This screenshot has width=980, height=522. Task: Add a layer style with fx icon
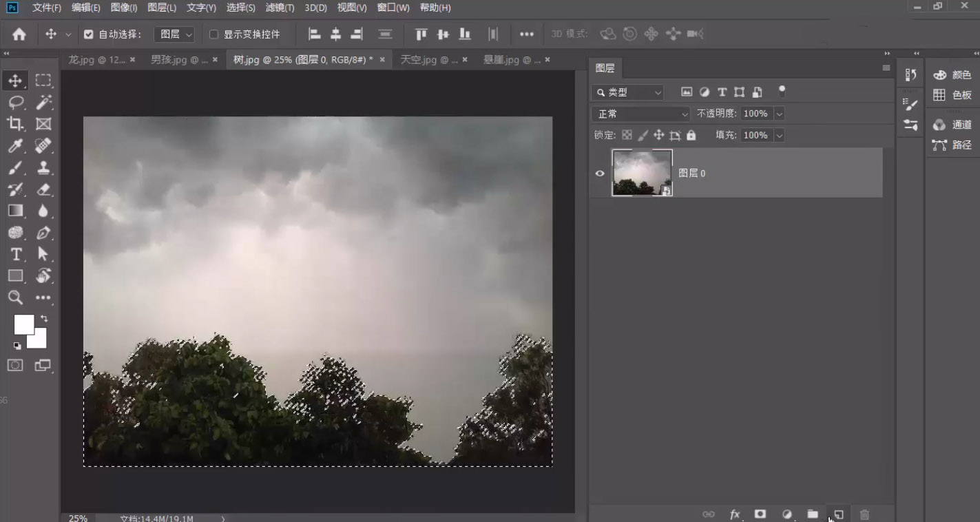pos(735,514)
